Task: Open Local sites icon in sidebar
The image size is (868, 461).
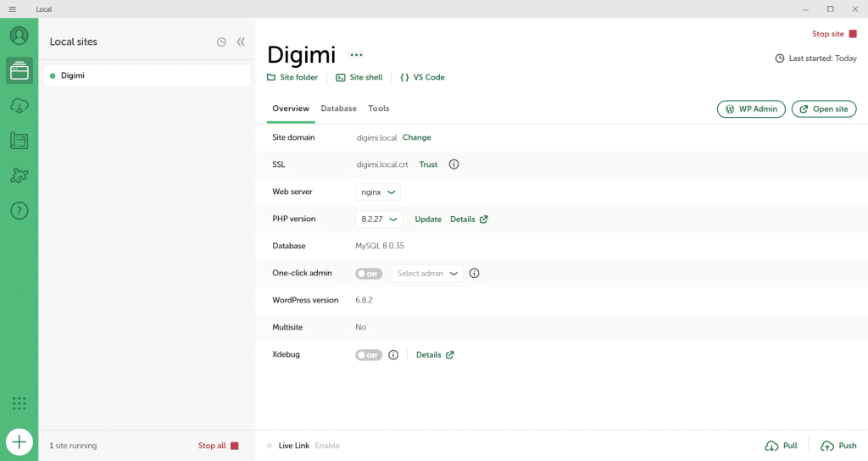Action: [19, 71]
